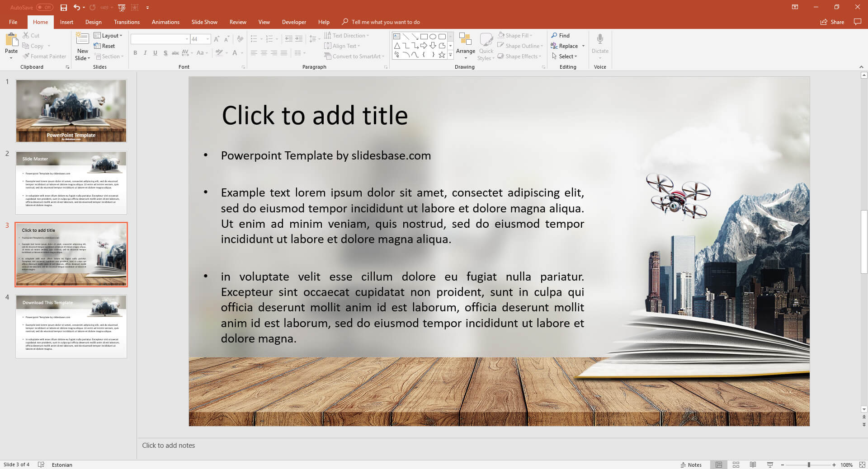Click the Save icon in title bar

click(x=64, y=8)
